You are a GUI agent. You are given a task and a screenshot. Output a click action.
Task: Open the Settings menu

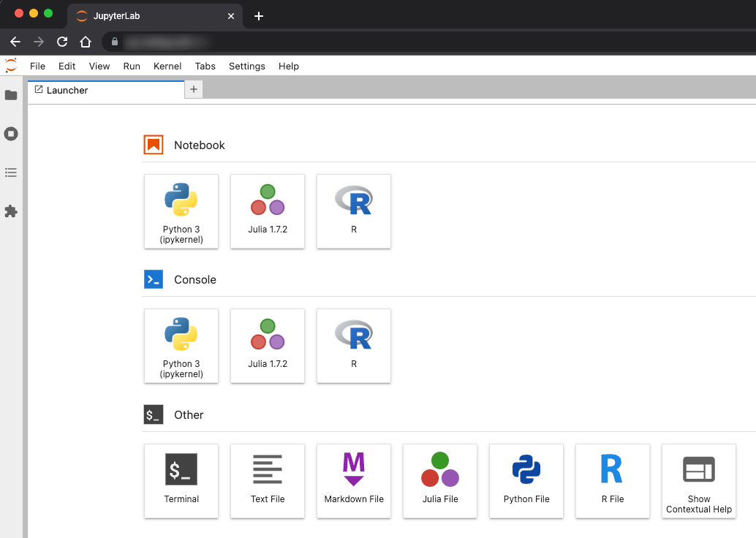coord(247,66)
